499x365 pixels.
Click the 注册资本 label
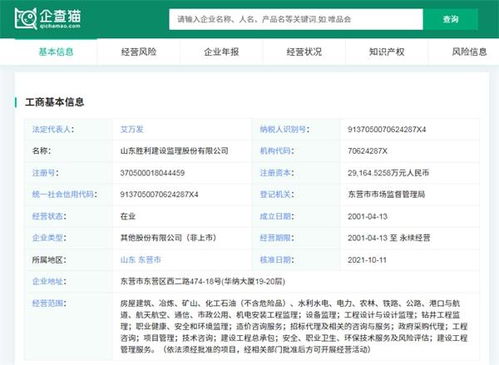tap(277, 173)
